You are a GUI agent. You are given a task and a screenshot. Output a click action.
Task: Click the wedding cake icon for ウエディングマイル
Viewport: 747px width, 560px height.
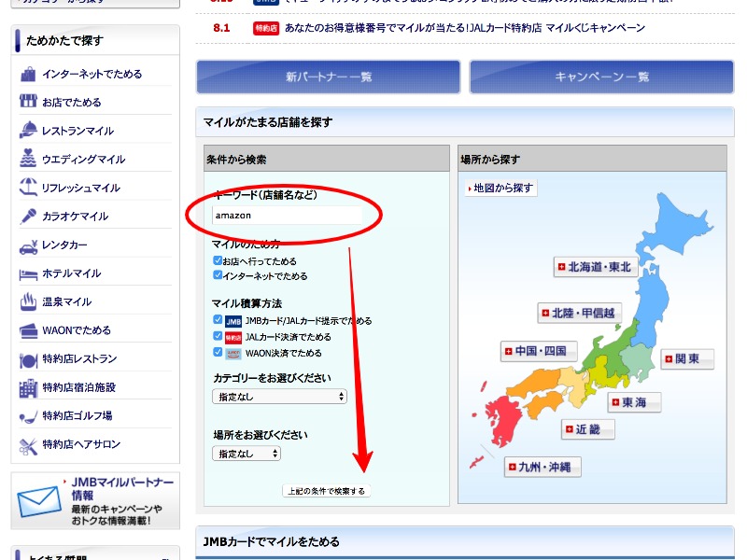(x=28, y=158)
